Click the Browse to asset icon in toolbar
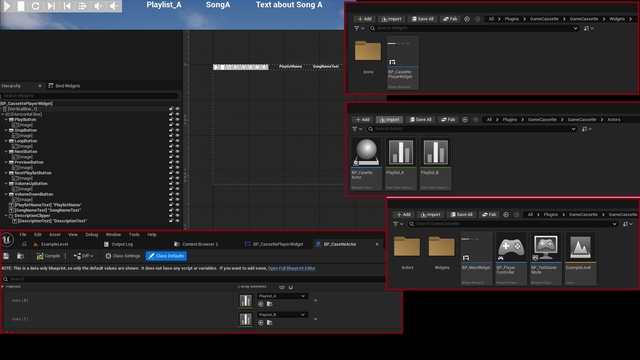 point(20,256)
